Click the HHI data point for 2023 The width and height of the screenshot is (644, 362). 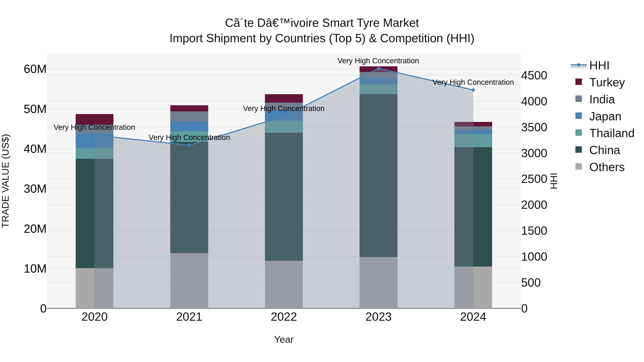point(379,68)
